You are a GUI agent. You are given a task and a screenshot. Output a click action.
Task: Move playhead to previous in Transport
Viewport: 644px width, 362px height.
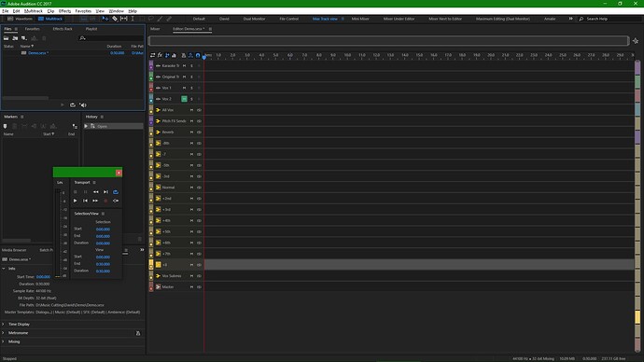(86, 201)
